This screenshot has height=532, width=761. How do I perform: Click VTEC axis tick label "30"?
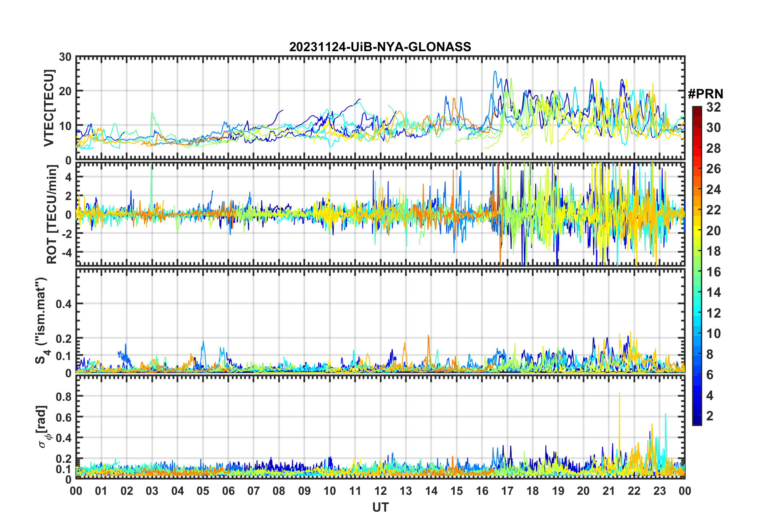[x=65, y=57]
